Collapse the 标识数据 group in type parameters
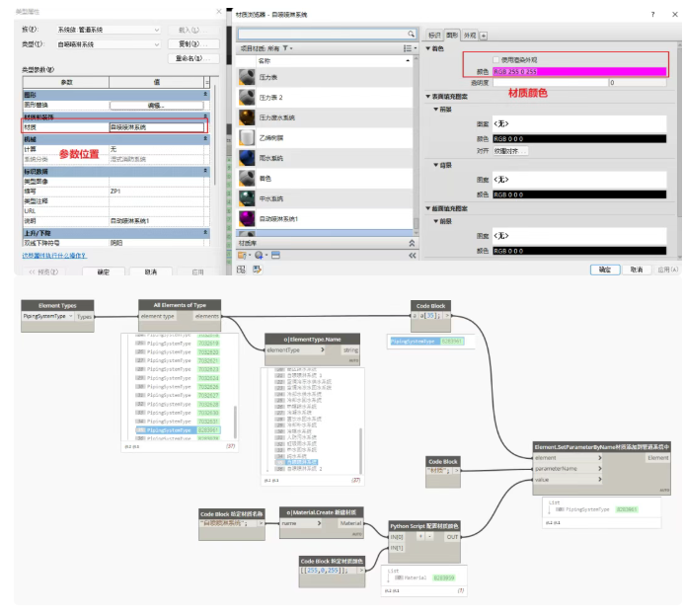This screenshot has width=684, height=616. [x=205, y=171]
